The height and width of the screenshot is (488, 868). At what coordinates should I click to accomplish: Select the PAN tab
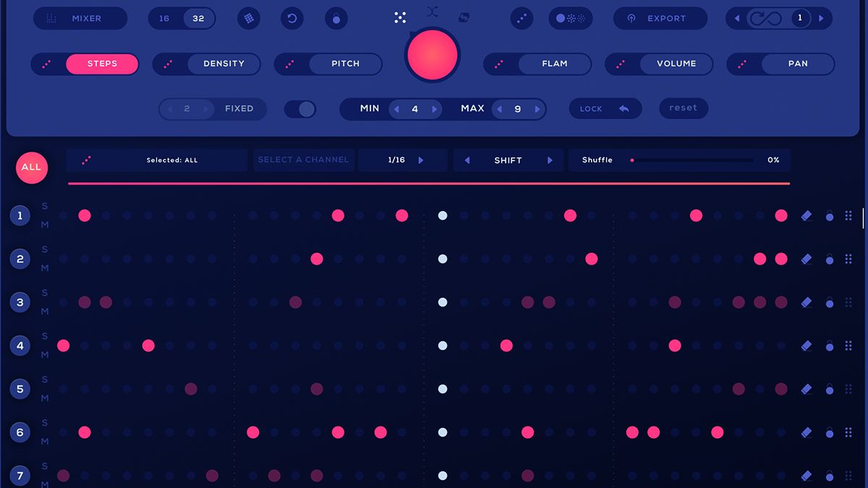798,64
